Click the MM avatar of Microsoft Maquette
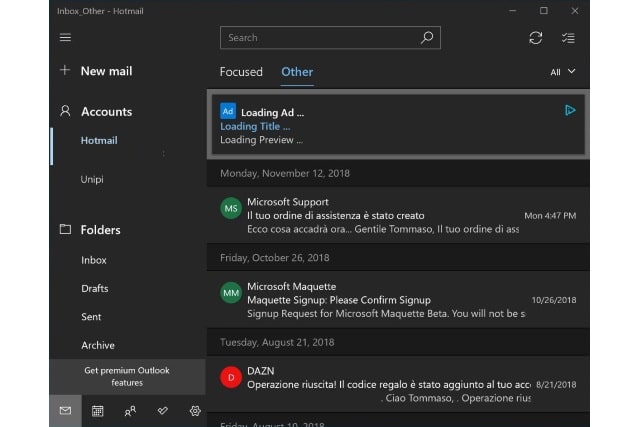The width and height of the screenshot is (640, 427). 231,293
